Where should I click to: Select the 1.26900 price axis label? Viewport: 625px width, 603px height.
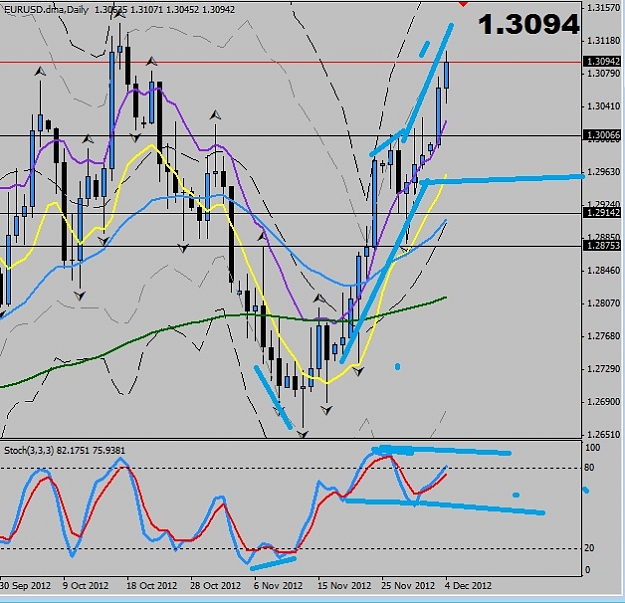[604, 402]
